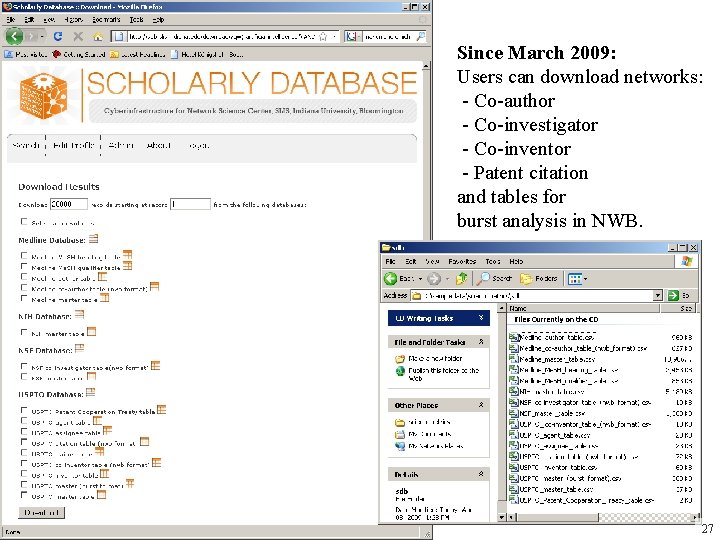Open Favorites menu in sdb Explorer window
This screenshot has height=540, width=720.
[x=462, y=261]
